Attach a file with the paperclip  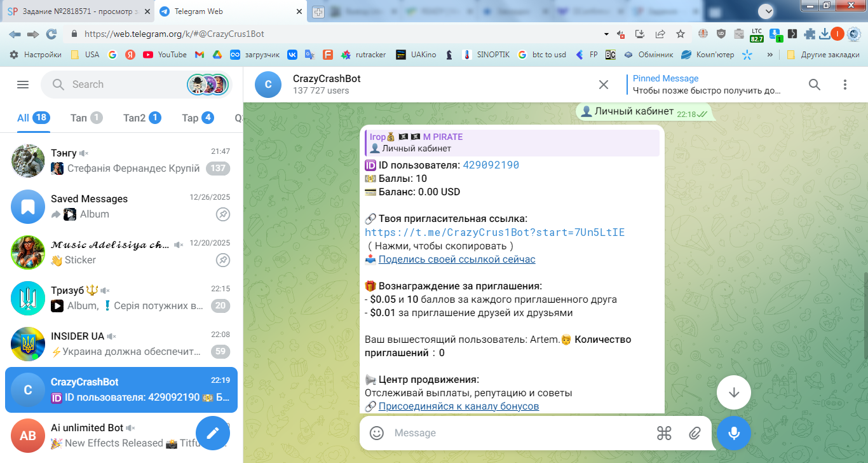[x=695, y=433]
